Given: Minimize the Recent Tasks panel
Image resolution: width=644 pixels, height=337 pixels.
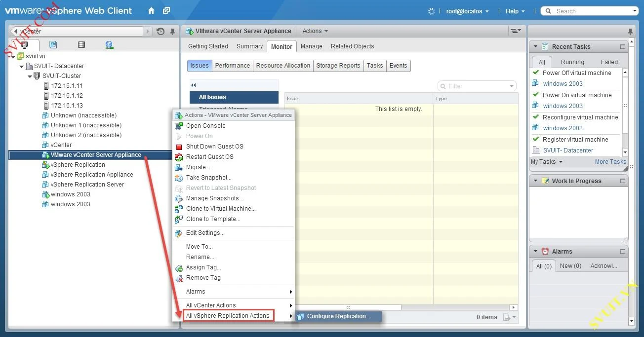Looking at the screenshot, I should pyautogui.click(x=623, y=47).
